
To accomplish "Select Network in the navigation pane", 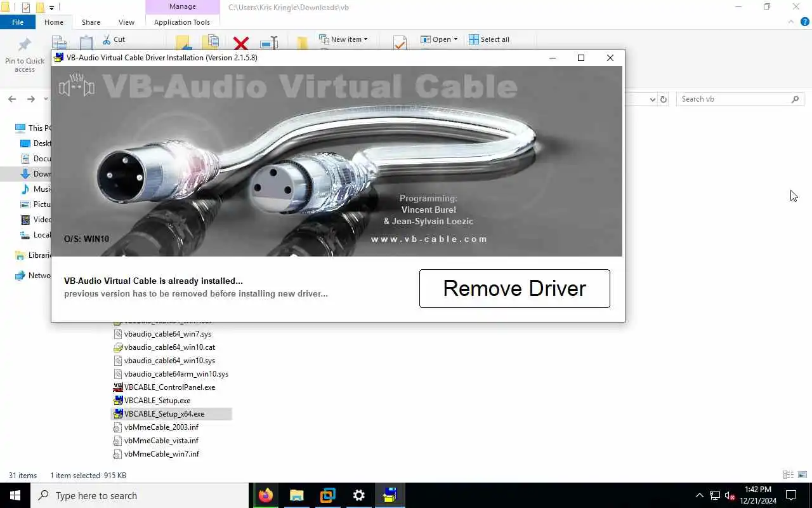I will 33,275.
